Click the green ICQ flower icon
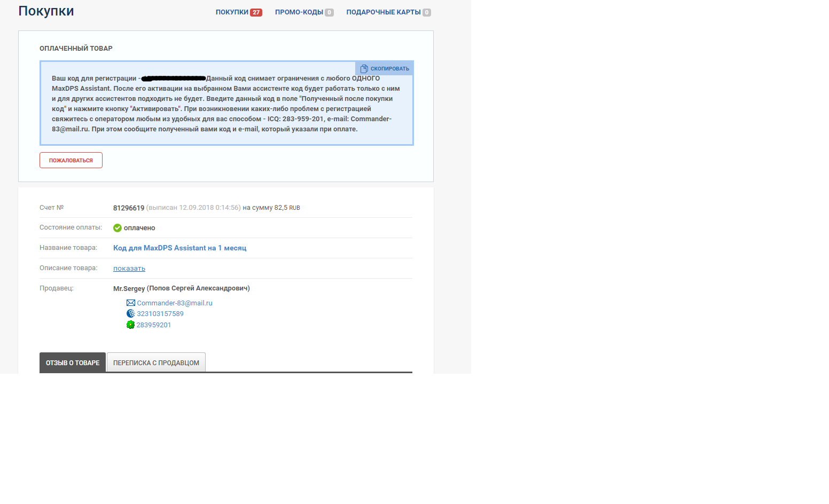829x504 pixels. pyautogui.click(x=130, y=325)
